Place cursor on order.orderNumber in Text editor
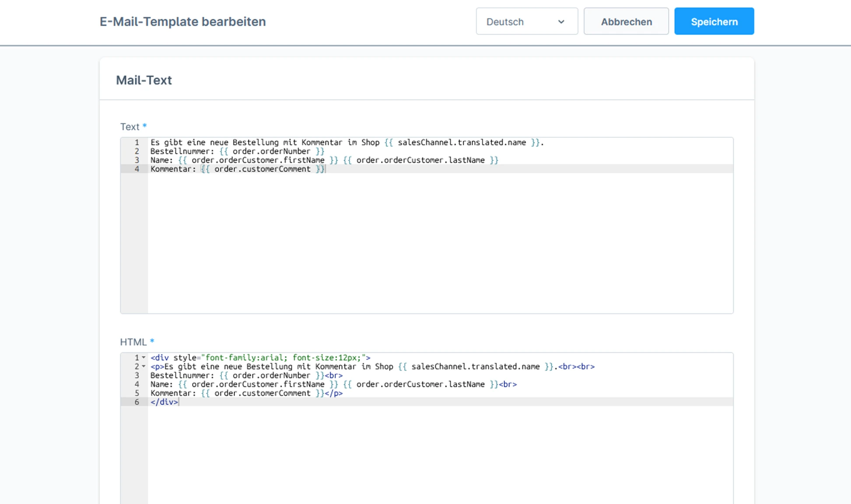 pyautogui.click(x=271, y=151)
